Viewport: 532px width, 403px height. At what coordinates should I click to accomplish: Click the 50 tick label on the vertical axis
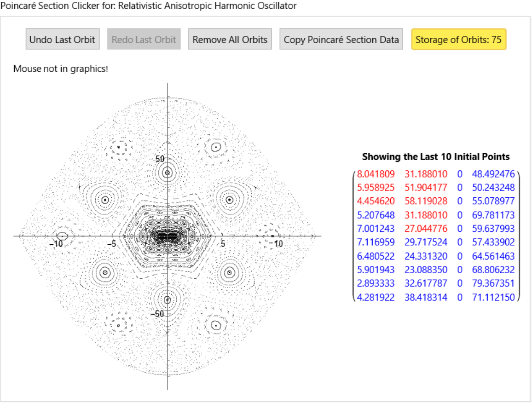coord(160,159)
